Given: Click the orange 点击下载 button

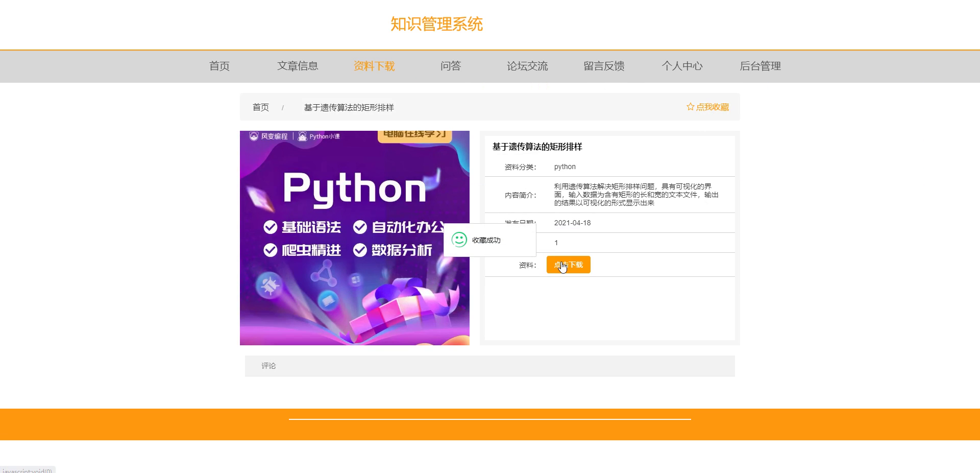Looking at the screenshot, I should click(x=569, y=265).
